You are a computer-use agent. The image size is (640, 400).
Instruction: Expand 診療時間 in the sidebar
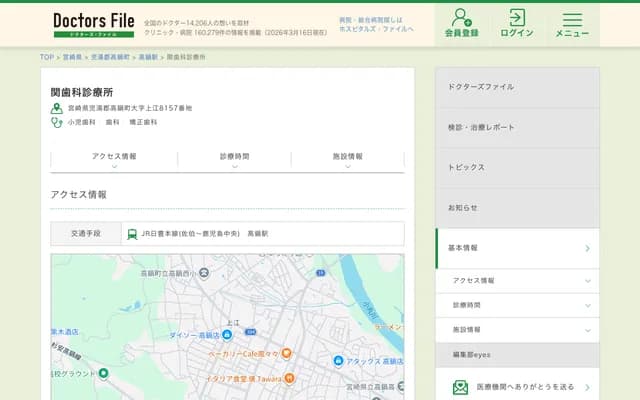tap(517, 305)
